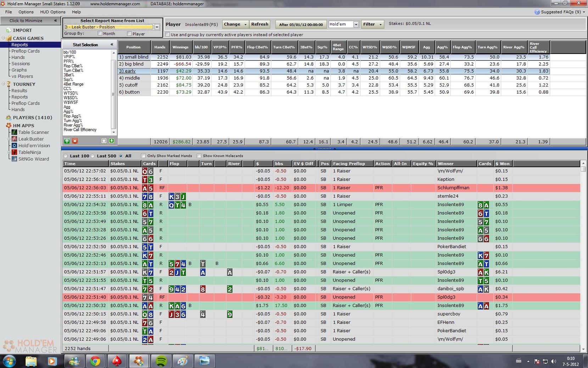Screen dimensions: 588x368
Task: Open Options menu
Action: click(x=26, y=12)
